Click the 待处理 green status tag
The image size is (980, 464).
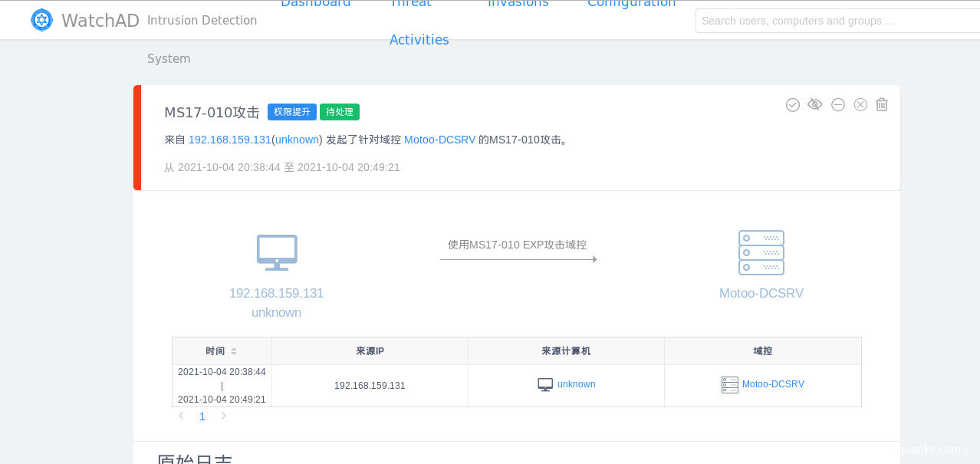pos(340,112)
